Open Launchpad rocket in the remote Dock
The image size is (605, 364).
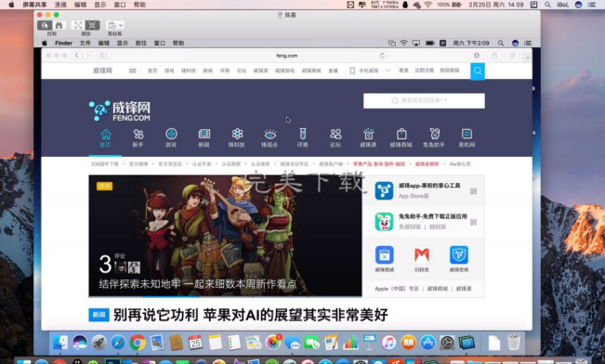(x=99, y=343)
